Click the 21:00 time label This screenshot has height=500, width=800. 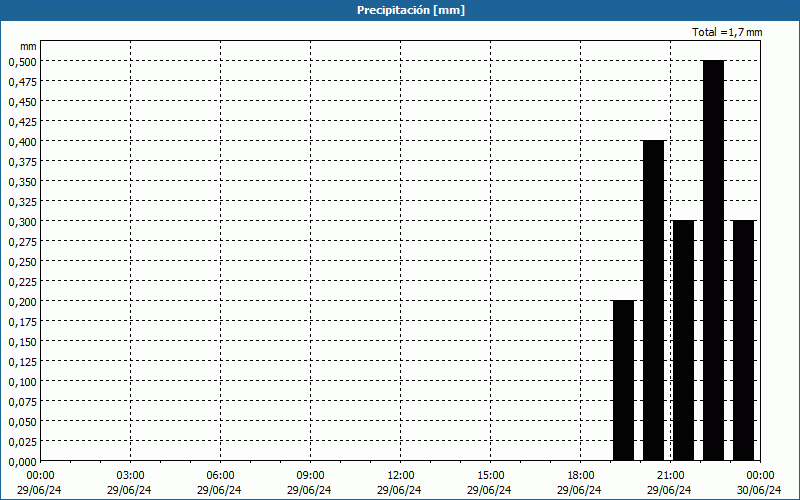tap(670, 476)
